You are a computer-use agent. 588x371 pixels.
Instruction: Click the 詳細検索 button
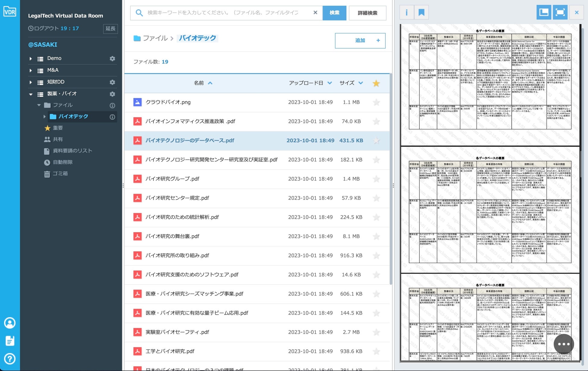pos(367,13)
